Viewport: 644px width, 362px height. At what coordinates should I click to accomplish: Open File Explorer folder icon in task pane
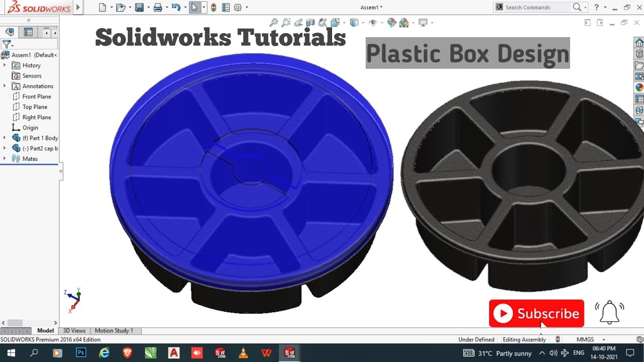[x=639, y=65]
